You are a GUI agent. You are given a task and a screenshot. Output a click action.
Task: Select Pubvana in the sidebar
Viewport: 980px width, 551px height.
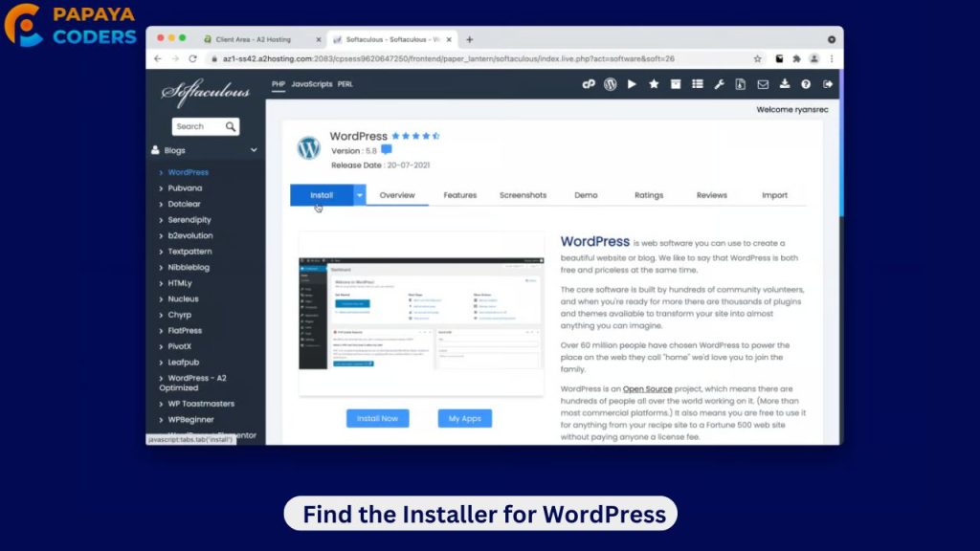click(x=185, y=187)
